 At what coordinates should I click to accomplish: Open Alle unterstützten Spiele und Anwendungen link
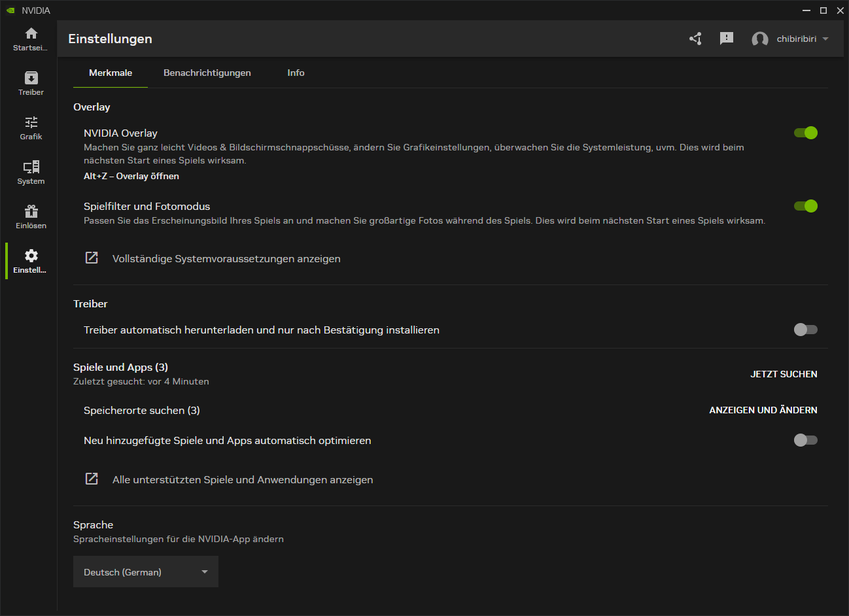tap(243, 480)
